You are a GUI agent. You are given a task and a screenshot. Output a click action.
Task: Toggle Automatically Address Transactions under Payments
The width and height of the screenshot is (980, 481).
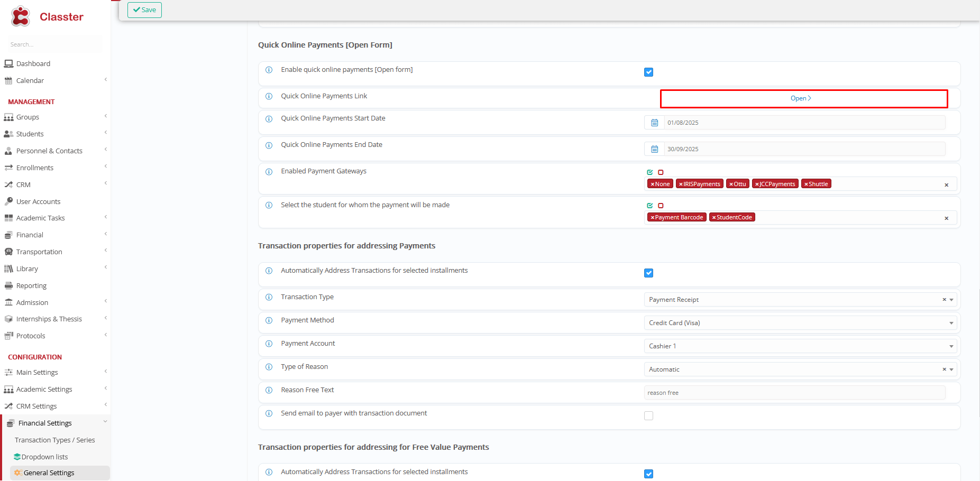pyautogui.click(x=648, y=273)
